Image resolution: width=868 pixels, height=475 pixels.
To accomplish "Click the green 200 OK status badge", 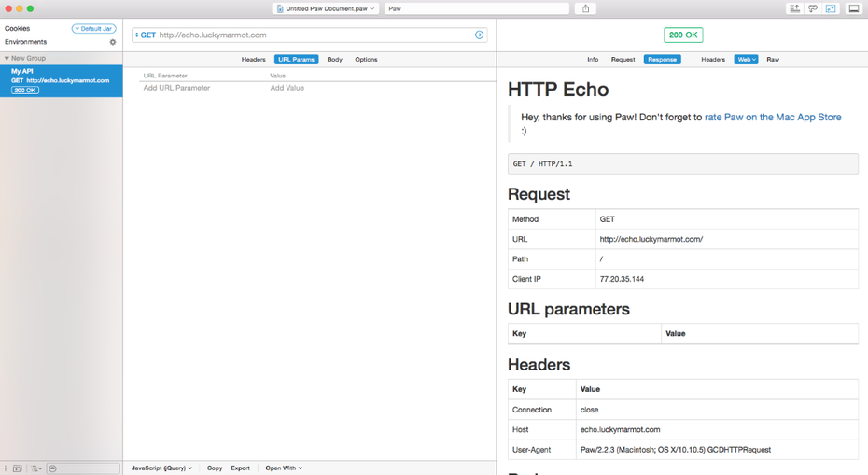I will coord(683,35).
